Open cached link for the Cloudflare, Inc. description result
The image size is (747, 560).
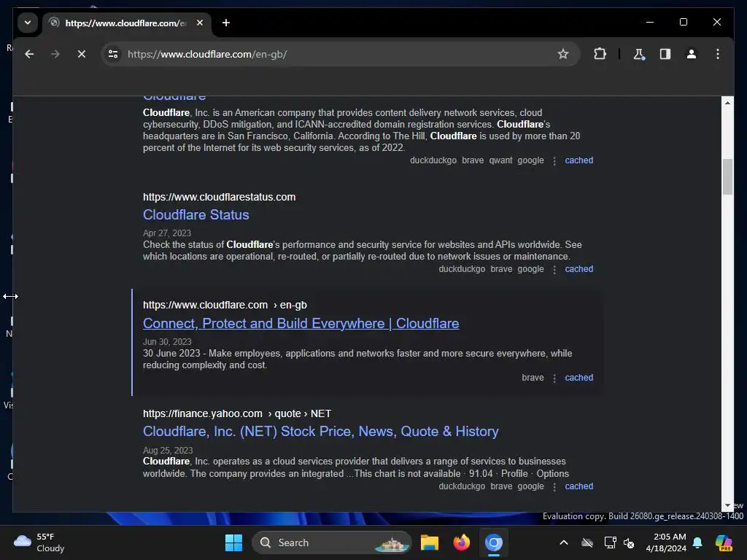578,160
